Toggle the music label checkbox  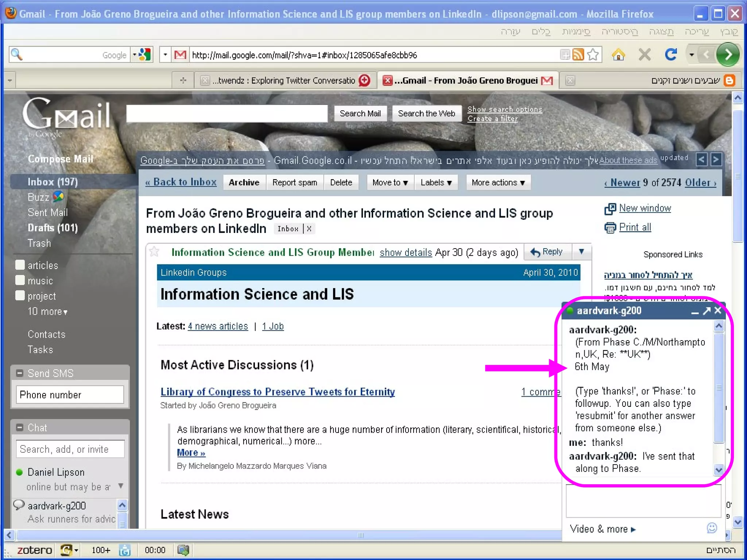coord(20,280)
